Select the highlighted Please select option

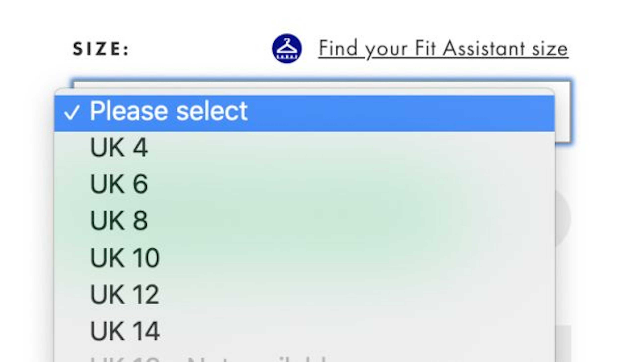[305, 113]
